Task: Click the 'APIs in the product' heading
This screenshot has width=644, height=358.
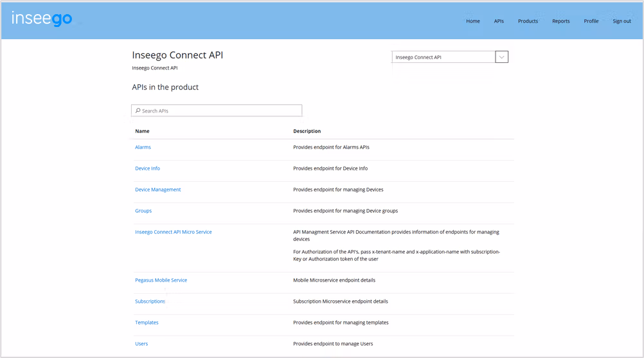Action: (165, 87)
